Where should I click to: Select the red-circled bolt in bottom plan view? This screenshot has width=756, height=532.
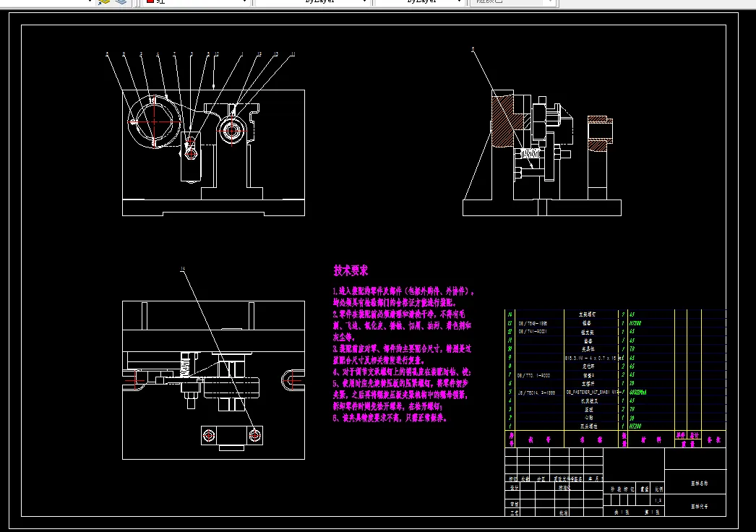(255, 436)
